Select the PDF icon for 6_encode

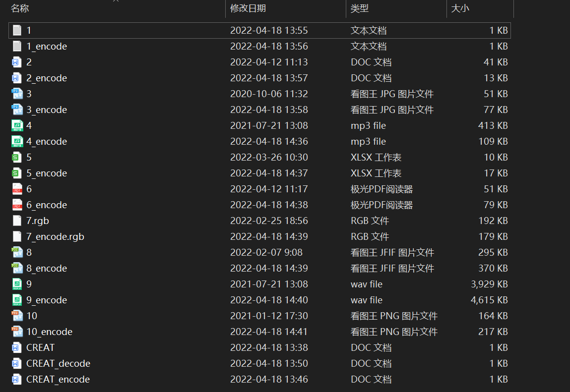pos(17,205)
